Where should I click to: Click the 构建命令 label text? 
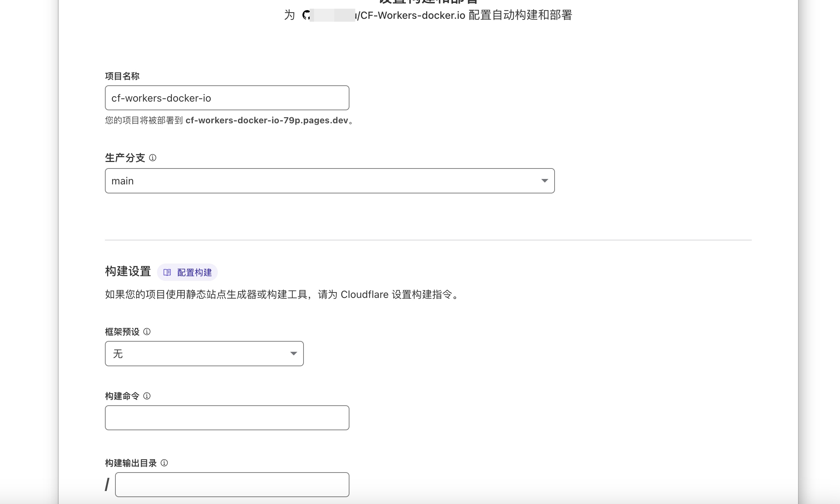coord(122,396)
